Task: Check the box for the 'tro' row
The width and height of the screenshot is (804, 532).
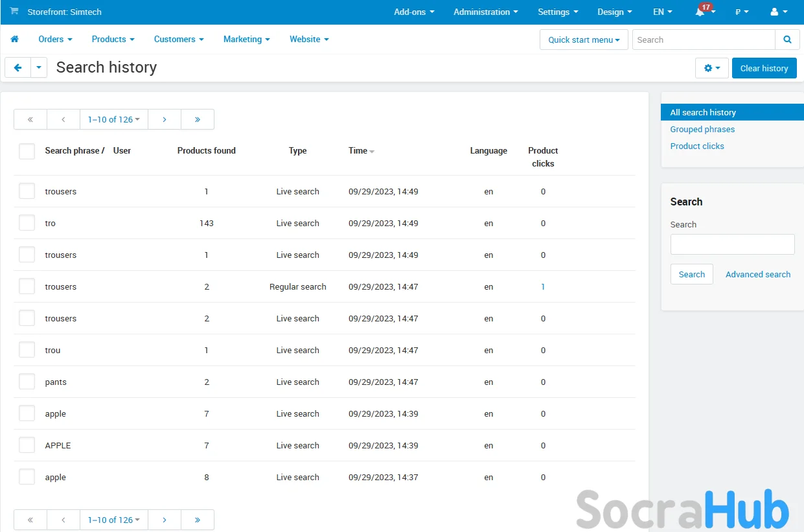Action: coord(27,223)
